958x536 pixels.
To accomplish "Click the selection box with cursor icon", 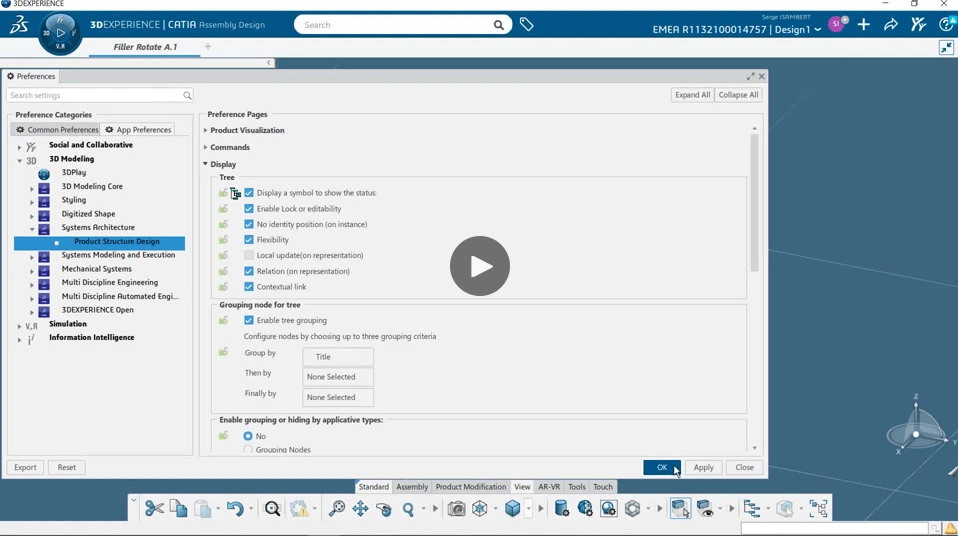I will (680, 508).
